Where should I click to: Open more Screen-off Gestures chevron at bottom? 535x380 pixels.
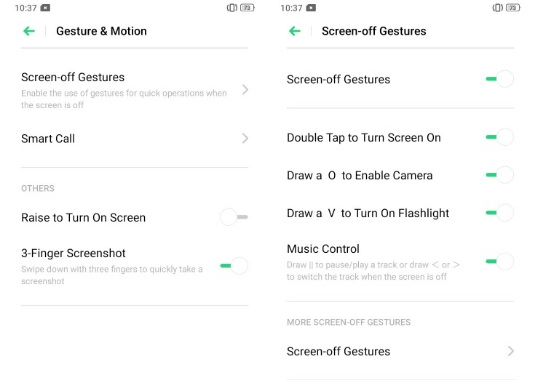click(x=510, y=351)
